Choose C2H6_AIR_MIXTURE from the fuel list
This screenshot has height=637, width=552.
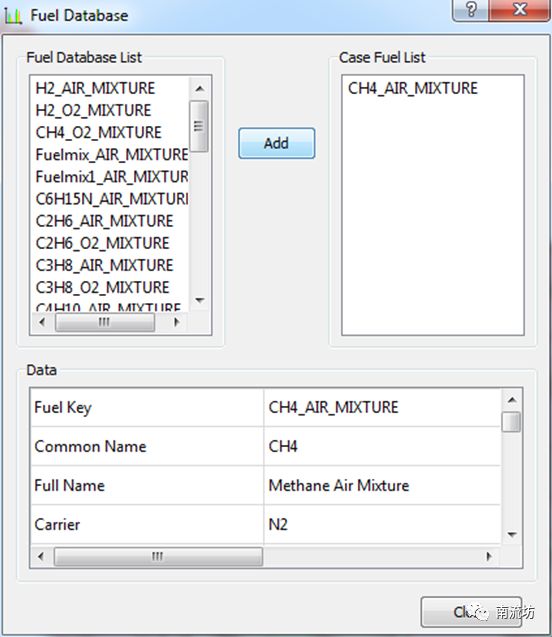pyautogui.click(x=105, y=221)
